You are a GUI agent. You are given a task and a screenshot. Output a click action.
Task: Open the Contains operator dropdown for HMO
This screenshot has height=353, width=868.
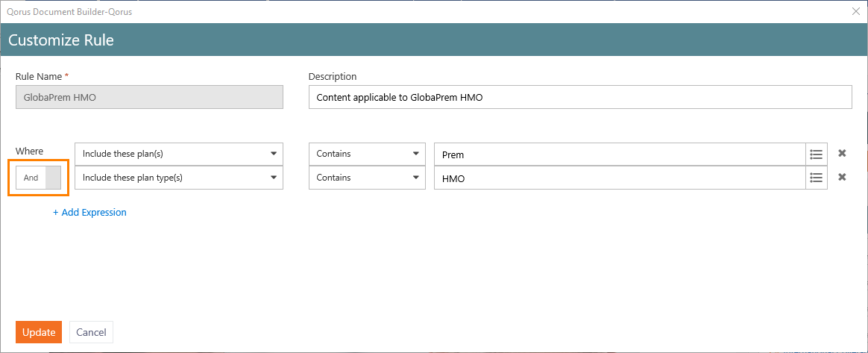point(367,178)
